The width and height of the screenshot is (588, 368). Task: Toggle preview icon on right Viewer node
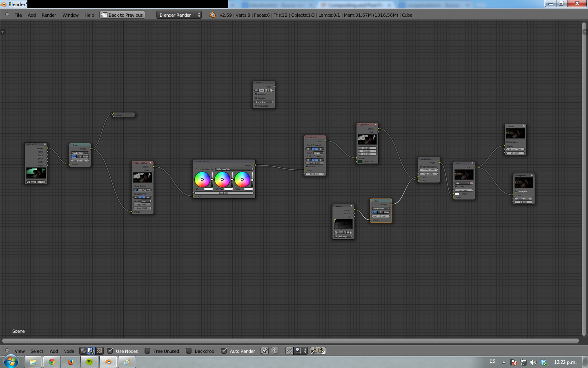tap(524, 126)
